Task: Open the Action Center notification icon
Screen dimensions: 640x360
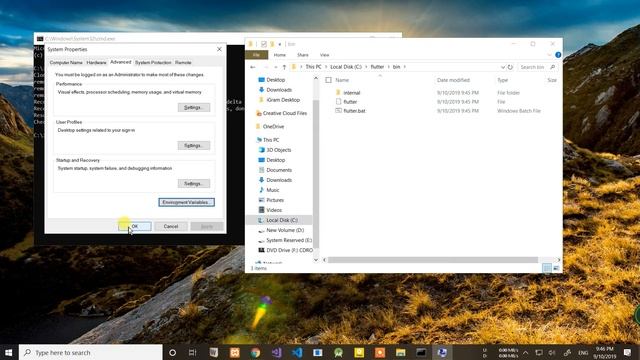Action: pos(627,352)
